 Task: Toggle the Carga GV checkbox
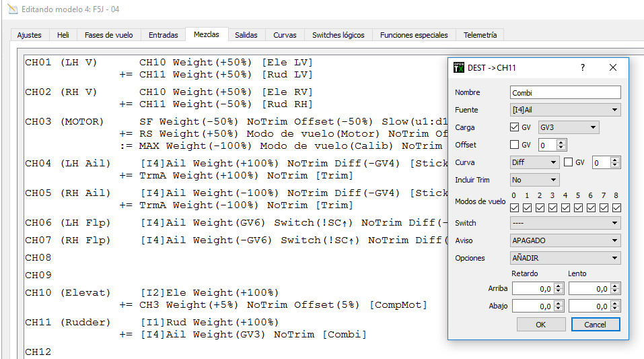click(515, 127)
